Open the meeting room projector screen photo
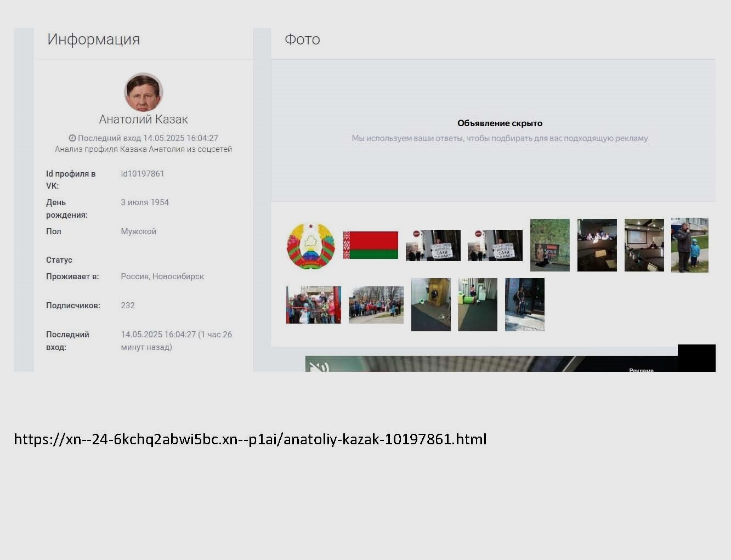731x560 pixels. point(644,245)
